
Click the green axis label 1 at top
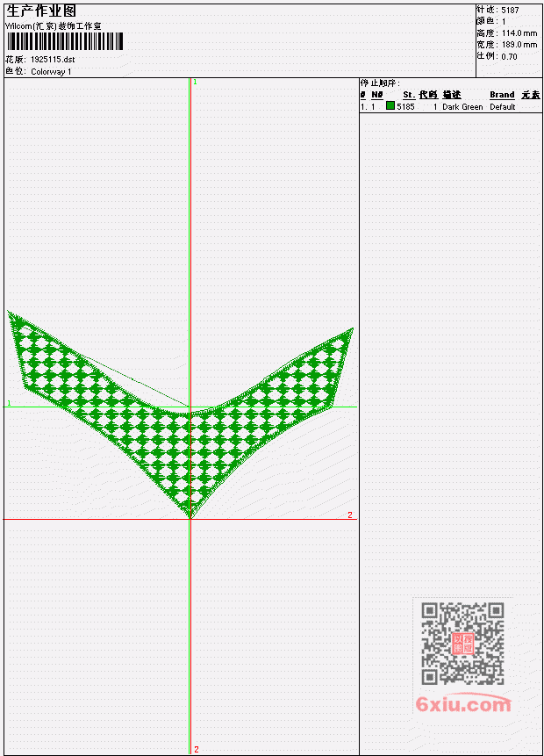pyautogui.click(x=195, y=82)
